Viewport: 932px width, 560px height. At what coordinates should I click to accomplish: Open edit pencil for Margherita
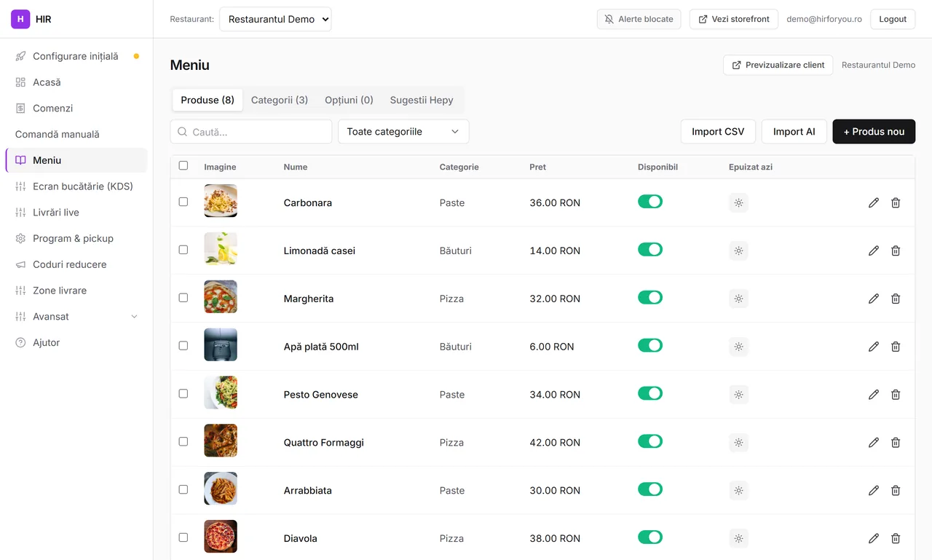(x=874, y=299)
